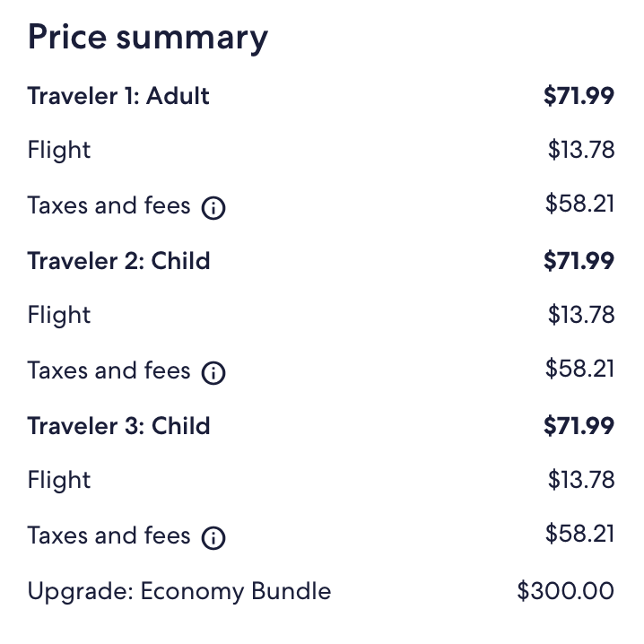This screenshot has width=644, height=644.
Task: Open Traveler 1 taxes and fees info icon
Action: click(213, 208)
